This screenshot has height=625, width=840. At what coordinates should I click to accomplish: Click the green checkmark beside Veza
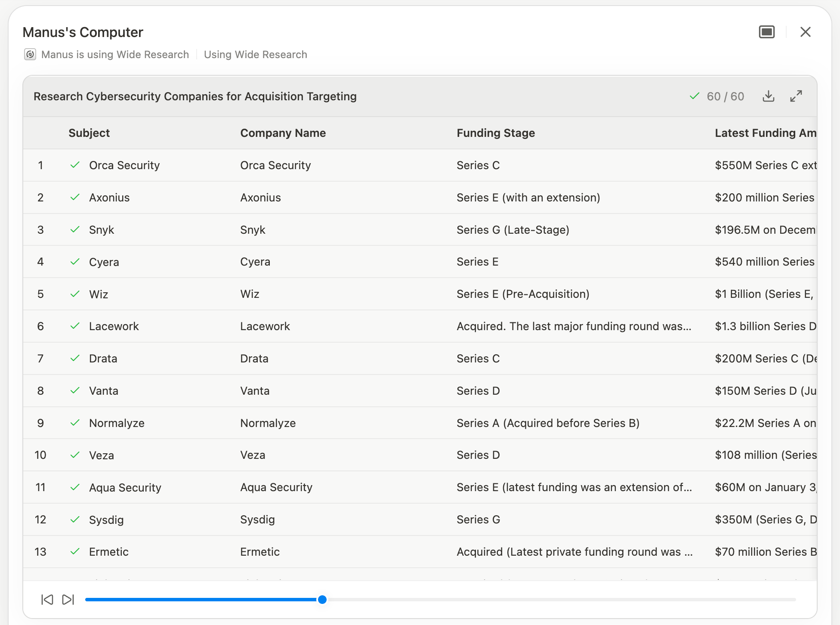[x=75, y=455]
